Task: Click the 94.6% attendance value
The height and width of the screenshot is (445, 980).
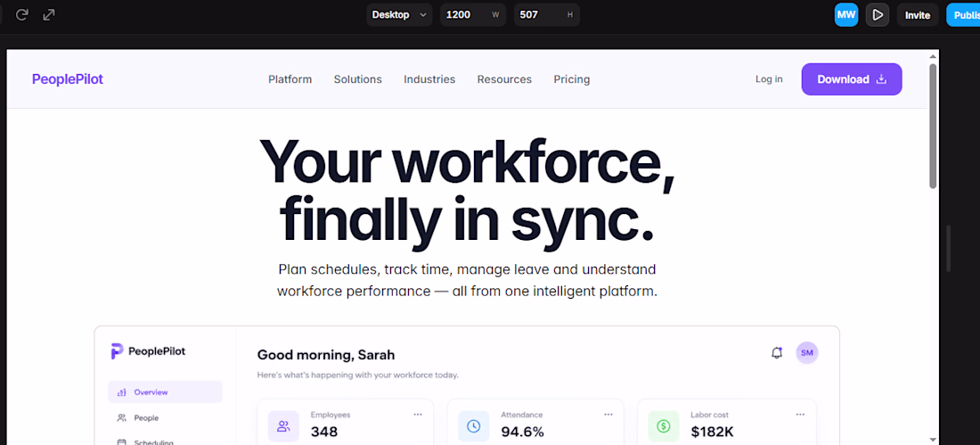Action: pos(522,432)
